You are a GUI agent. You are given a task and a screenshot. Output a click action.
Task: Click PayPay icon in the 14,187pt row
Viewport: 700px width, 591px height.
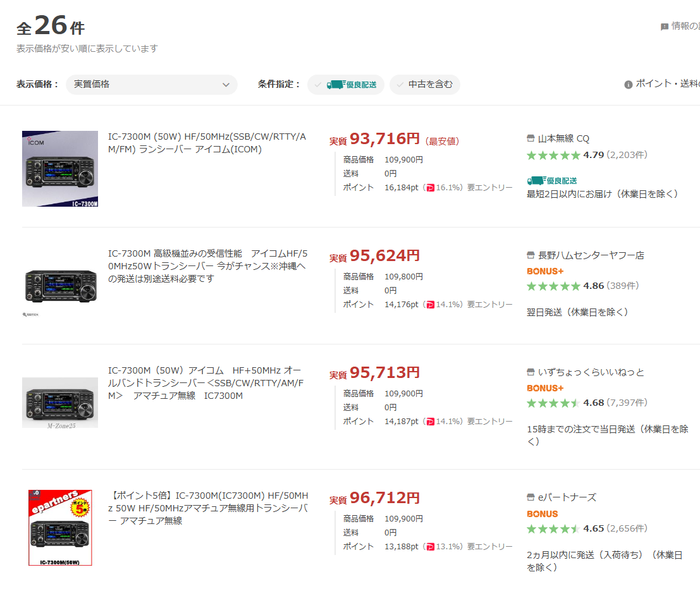(x=431, y=422)
